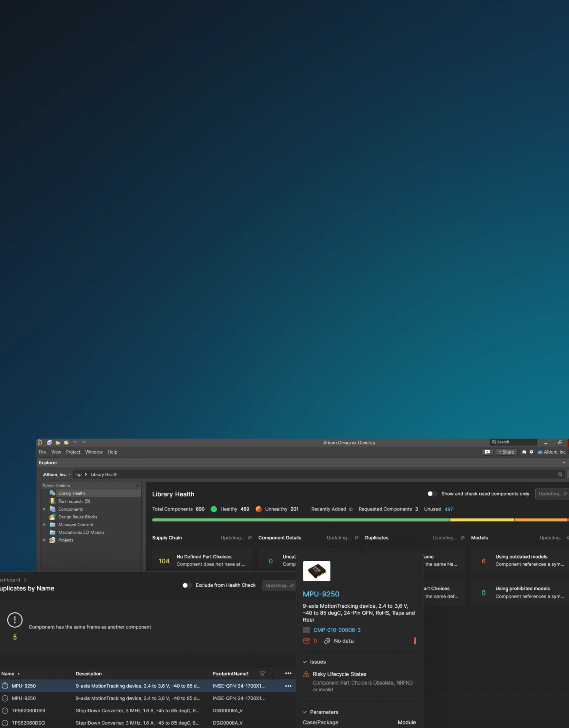Click the feedback comment icon near Share
Image resolution: width=569 pixels, height=728 pixels.
(487, 452)
